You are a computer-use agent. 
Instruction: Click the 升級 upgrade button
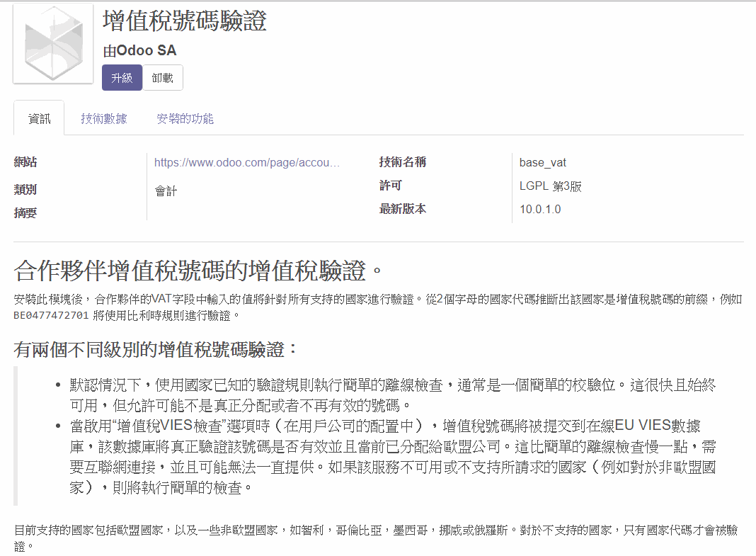click(x=122, y=78)
